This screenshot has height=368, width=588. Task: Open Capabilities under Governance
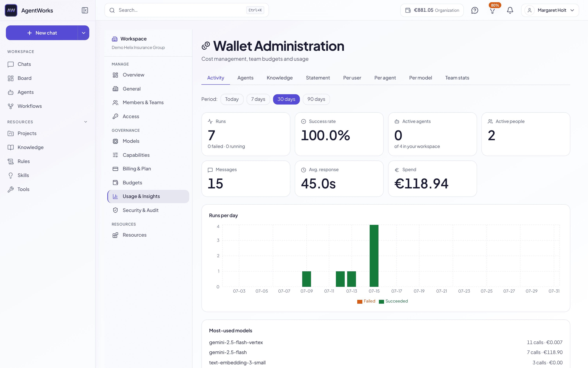click(x=148, y=155)
